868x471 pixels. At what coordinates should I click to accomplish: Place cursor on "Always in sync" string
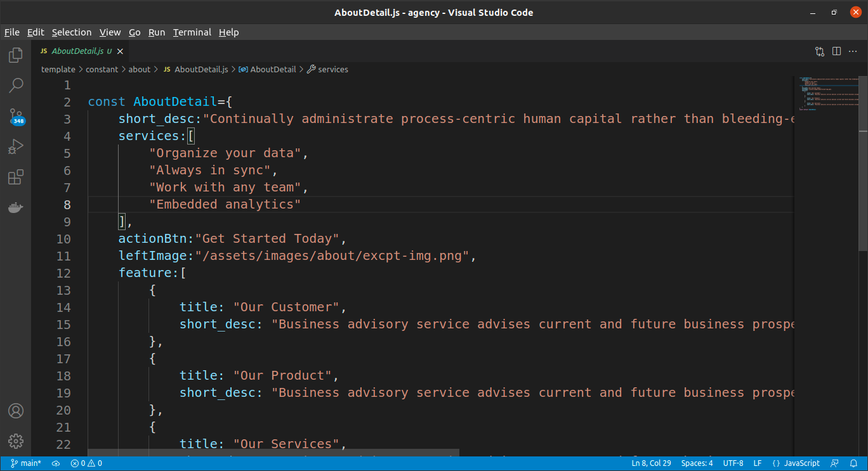point(210,171)
